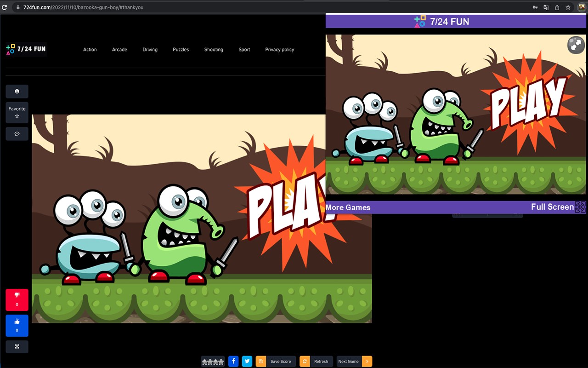Open the Privacy policy page
The image size is (588, 368).
[280, 50]
